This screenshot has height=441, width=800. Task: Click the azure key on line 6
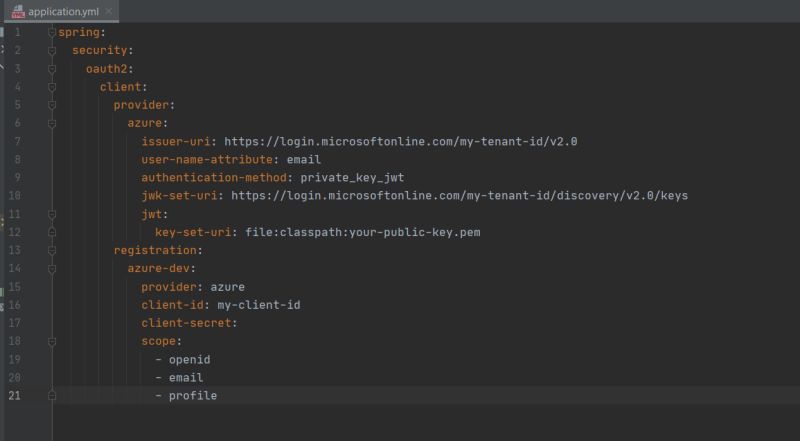click(145, 123)
